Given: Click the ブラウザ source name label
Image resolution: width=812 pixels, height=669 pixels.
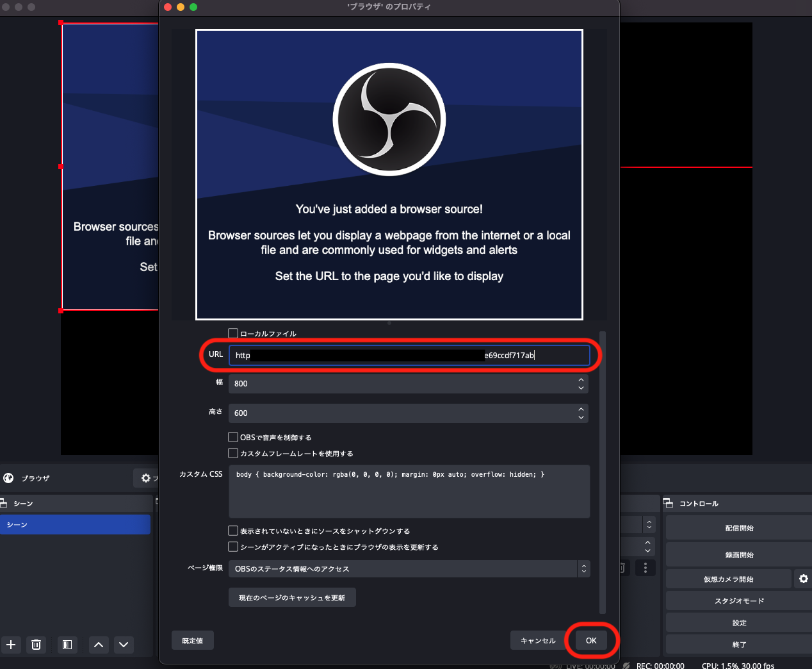Looking at the screenshot, I should click(36, 479).
